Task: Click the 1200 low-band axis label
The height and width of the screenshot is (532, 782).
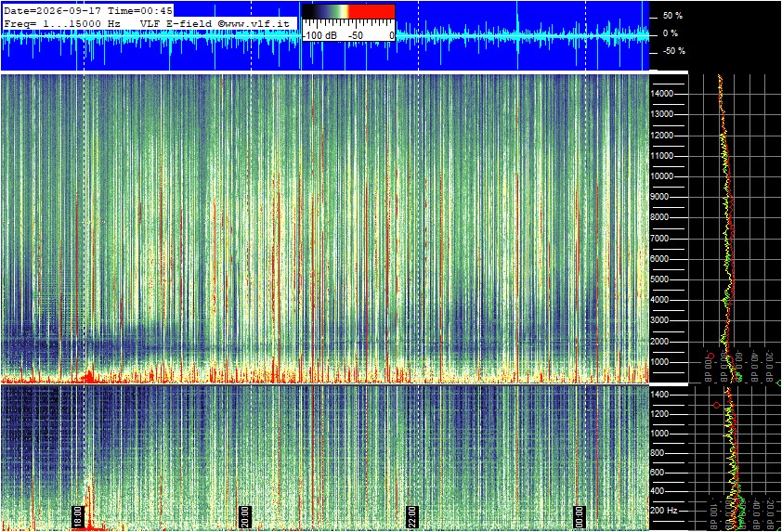Action: coord(659,414)
